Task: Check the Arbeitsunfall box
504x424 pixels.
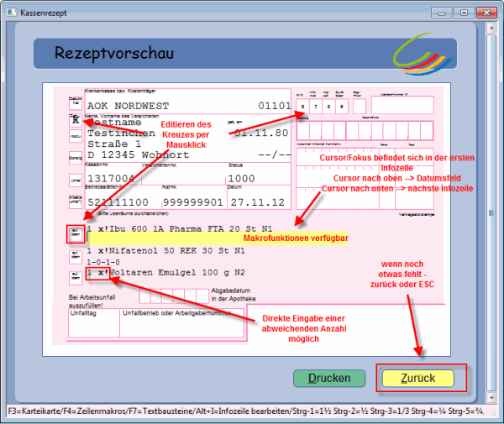Action: point(74,201)
